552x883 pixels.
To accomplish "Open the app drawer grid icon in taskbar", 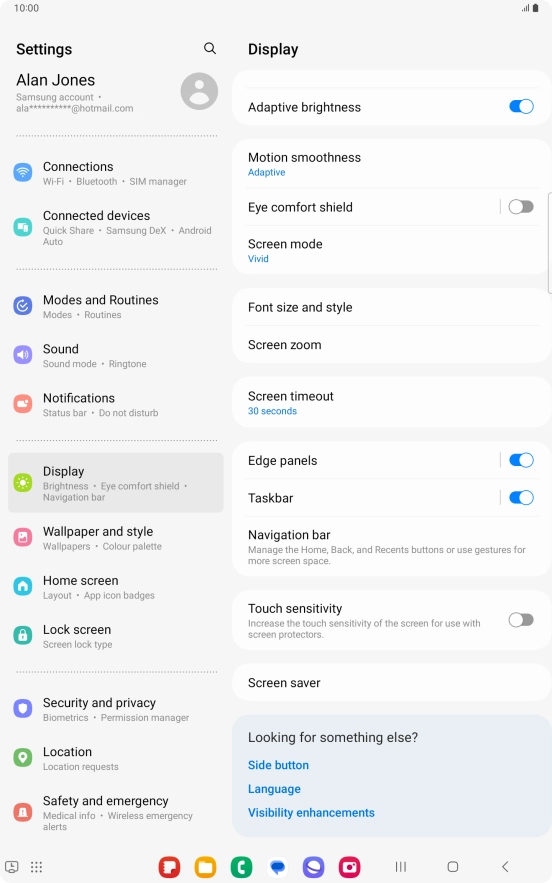I will point(37,867).
